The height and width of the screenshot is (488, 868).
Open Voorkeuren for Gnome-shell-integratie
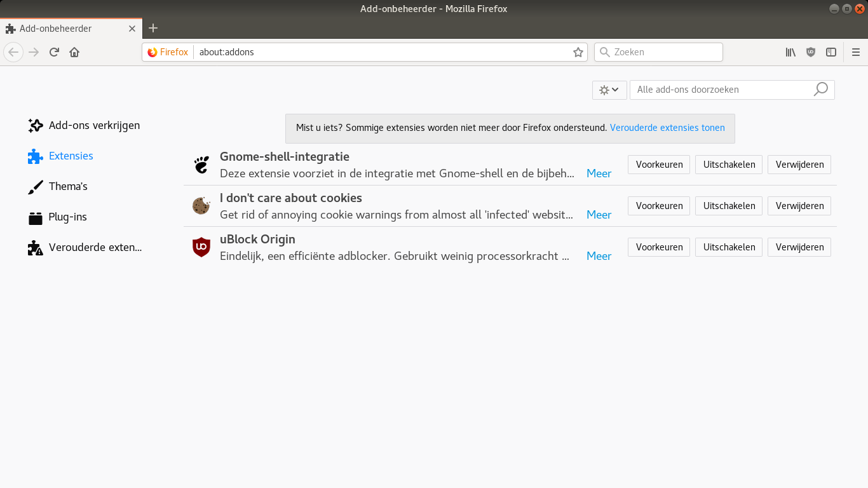click(659, 165)
